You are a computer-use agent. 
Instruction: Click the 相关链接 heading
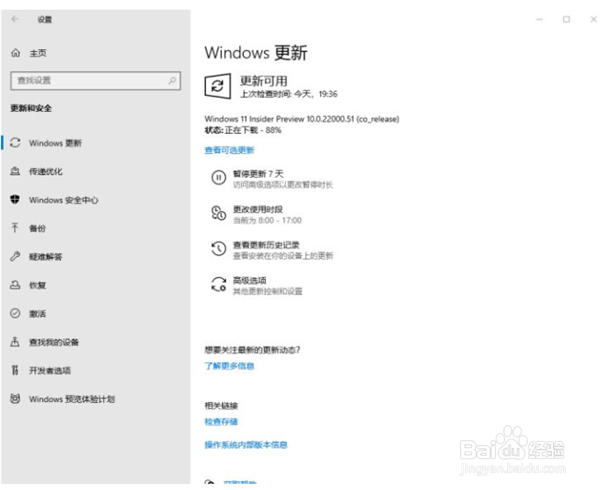(x=221, y=405)
